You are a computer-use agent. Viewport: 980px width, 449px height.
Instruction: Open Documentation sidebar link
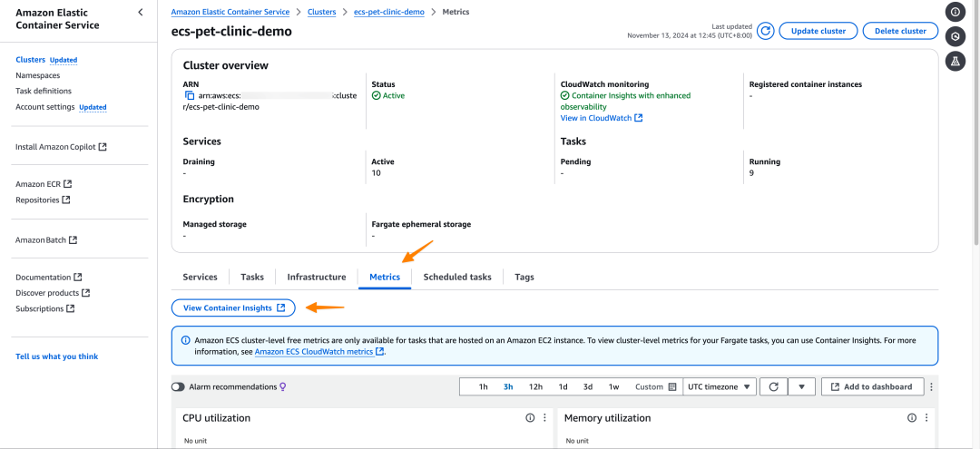(x=48, y=278)
